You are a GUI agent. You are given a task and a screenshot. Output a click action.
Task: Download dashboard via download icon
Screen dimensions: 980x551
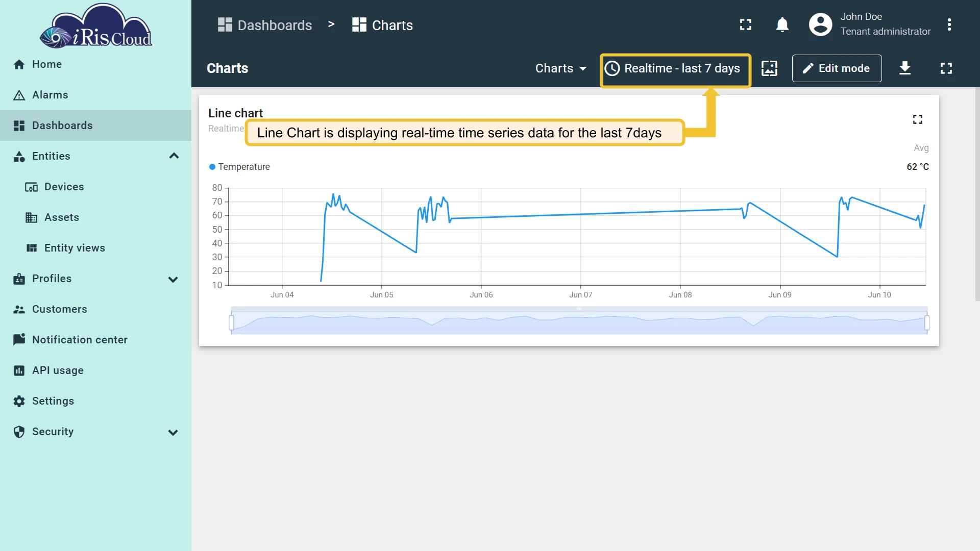(x=905, y=68)
